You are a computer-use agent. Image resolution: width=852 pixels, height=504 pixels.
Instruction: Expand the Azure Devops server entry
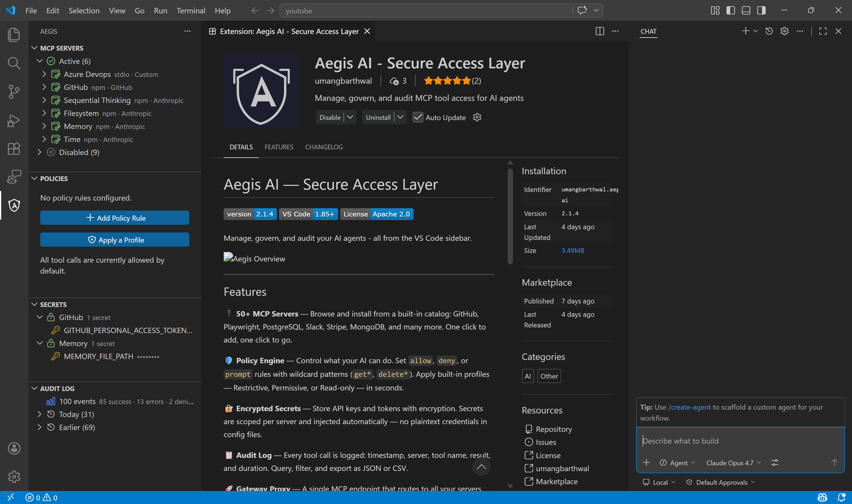coord(44,74)
